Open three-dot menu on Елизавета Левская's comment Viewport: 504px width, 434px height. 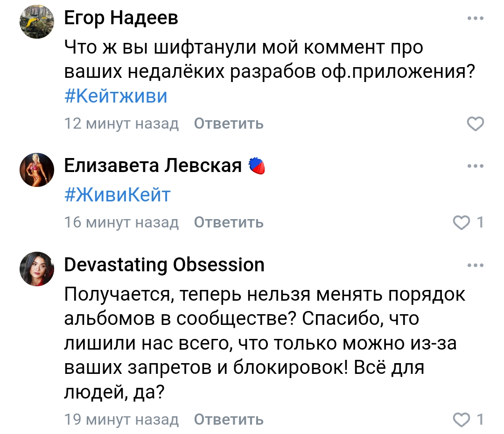476,166
